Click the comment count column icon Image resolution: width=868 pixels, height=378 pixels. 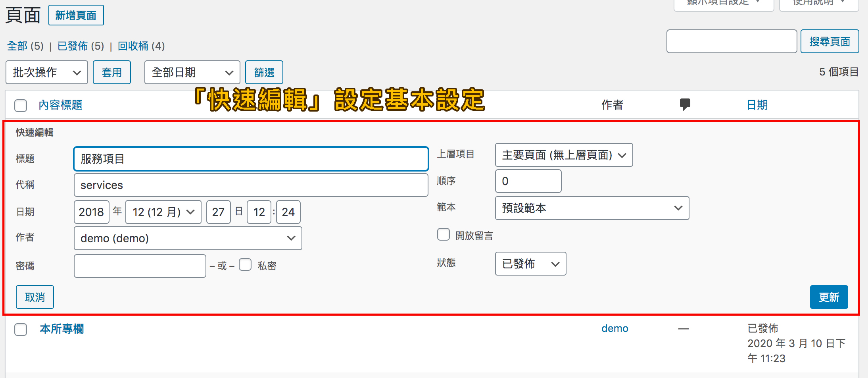click(685, 104)
